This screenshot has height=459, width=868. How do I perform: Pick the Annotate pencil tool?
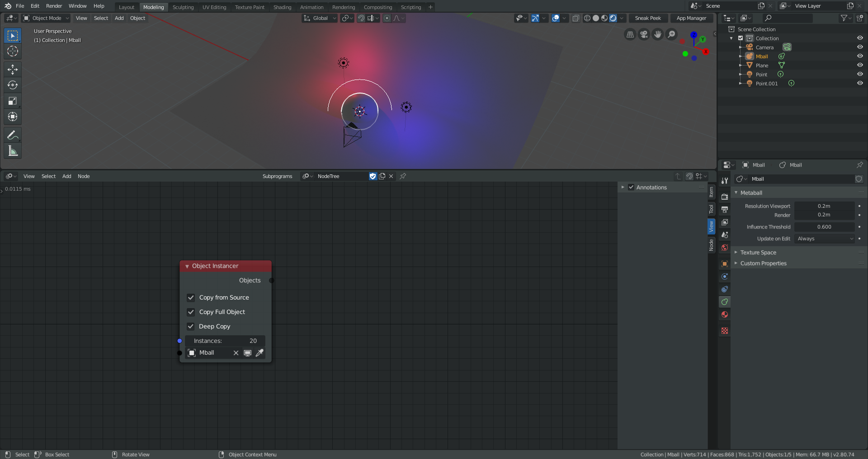click(13, 135)
